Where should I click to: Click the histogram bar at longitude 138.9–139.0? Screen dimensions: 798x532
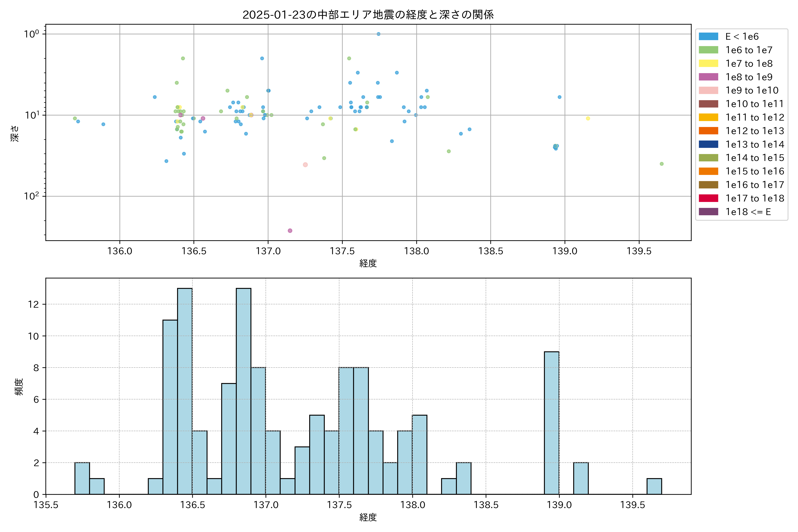(551, 423)
